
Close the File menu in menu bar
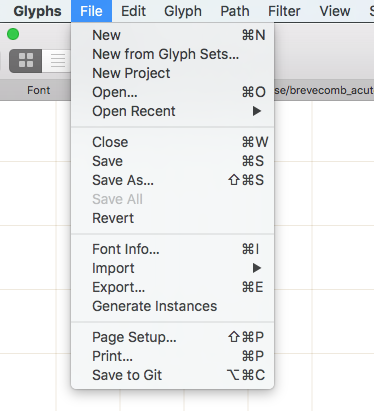pyautogui.click(x=91, y=11)
